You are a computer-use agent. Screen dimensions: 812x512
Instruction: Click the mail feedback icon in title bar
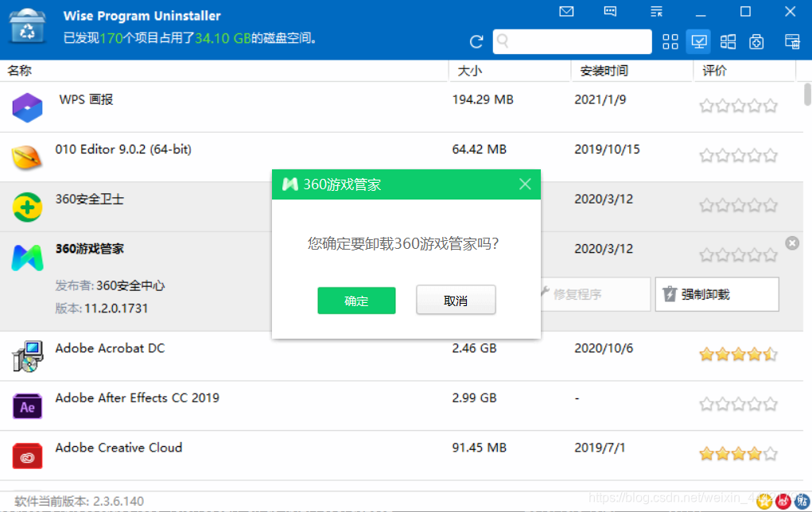point(566,11)
